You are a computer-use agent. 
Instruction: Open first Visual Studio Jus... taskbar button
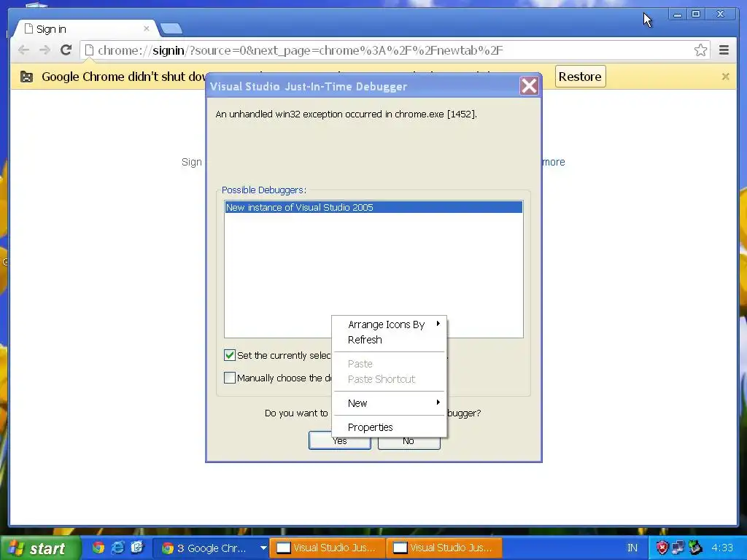pos(327,548)
